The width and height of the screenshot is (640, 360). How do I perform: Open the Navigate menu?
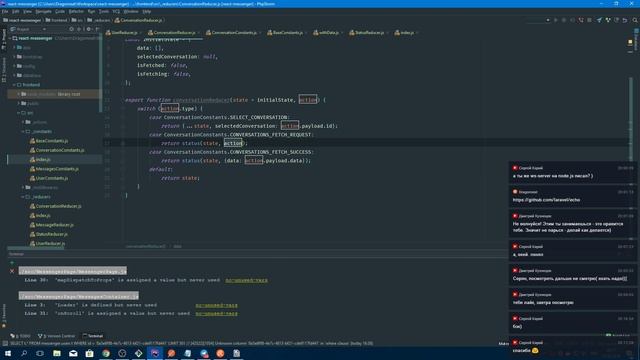tap(43, 11)
